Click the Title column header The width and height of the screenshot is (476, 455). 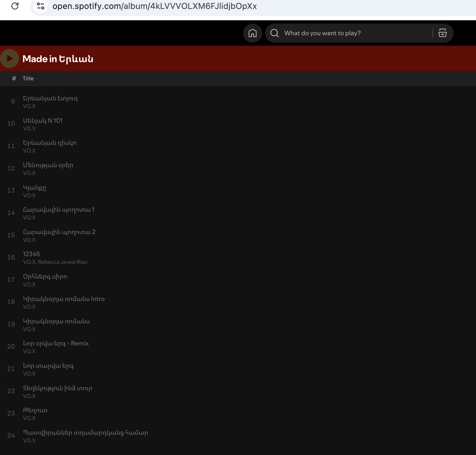click(28, 79)
